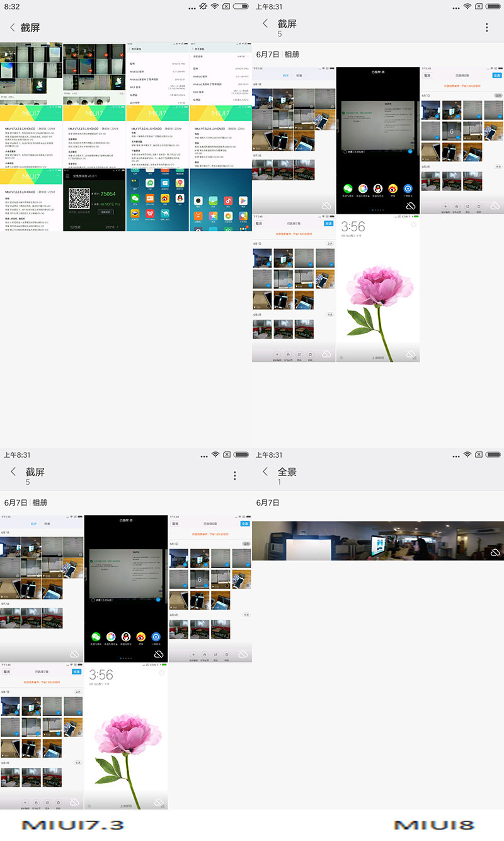Tap cloud icon on upper-right 已选择6项 thumbnail
504x841 pixels.
click(495, 206)
